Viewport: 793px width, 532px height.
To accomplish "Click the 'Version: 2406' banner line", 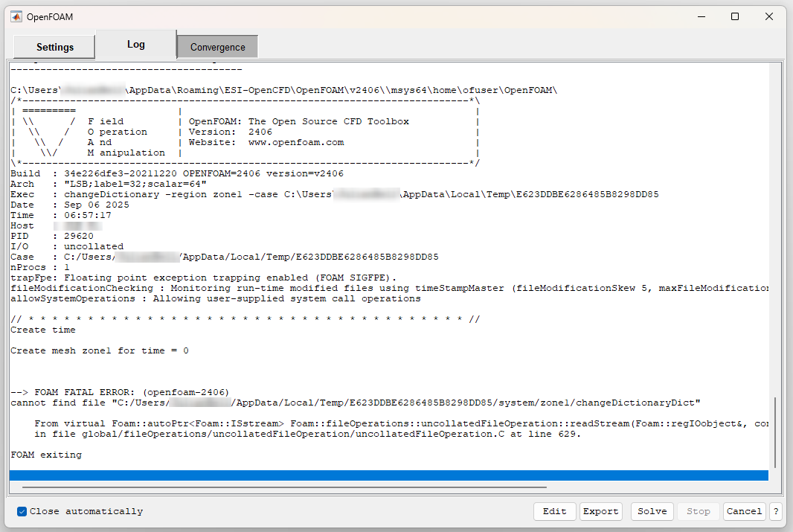I will [231, 132].
